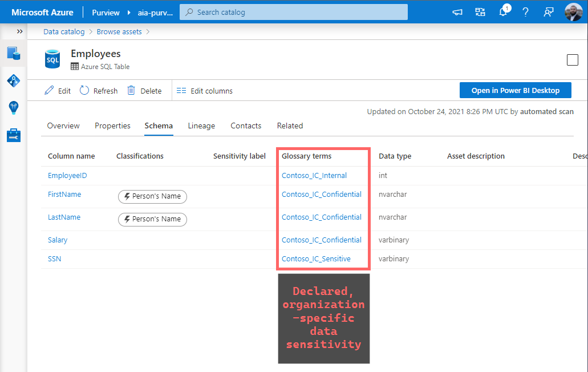This screenshot has height=372, width=588.
Task: Click the Asset description column header
Action: coord(476,156)
